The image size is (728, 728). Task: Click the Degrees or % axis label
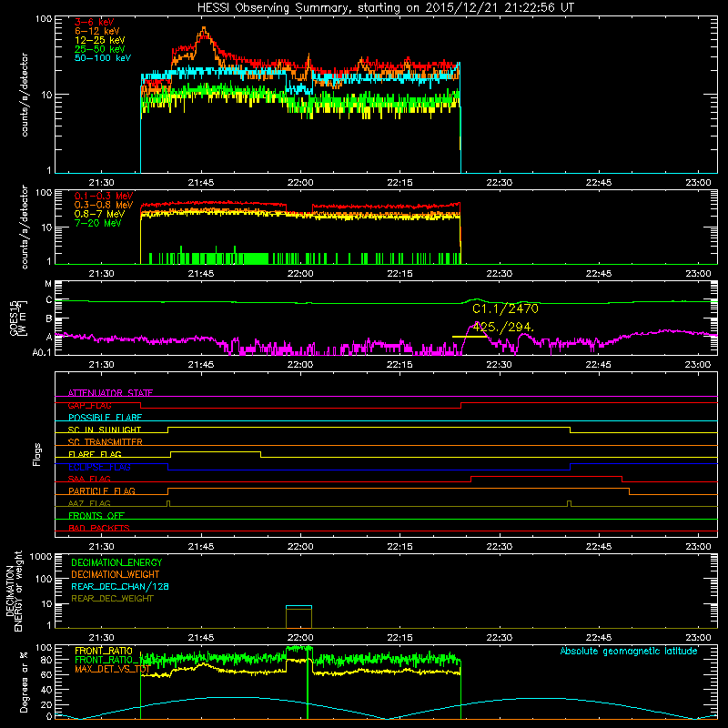[25, 682]
